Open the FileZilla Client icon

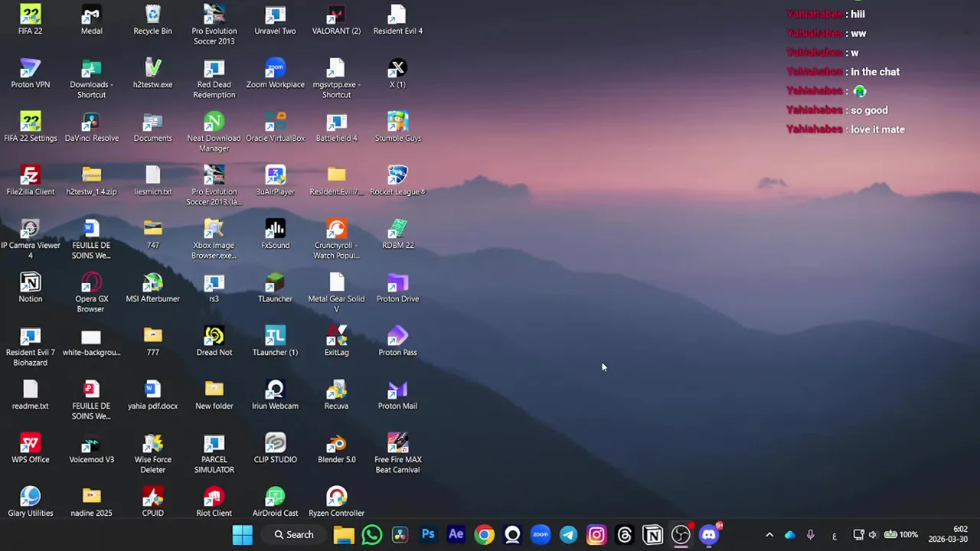point(31,181)
